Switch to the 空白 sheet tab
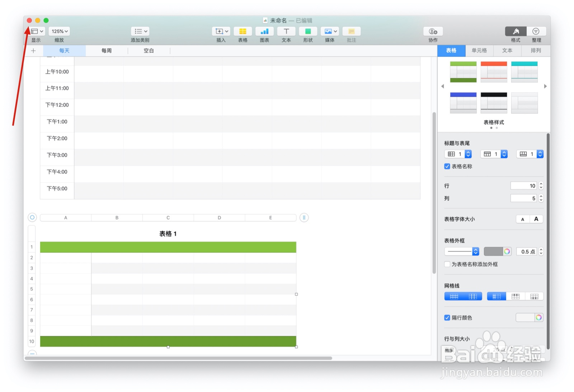This screenshot has width=574, height=392. point(149,51)
